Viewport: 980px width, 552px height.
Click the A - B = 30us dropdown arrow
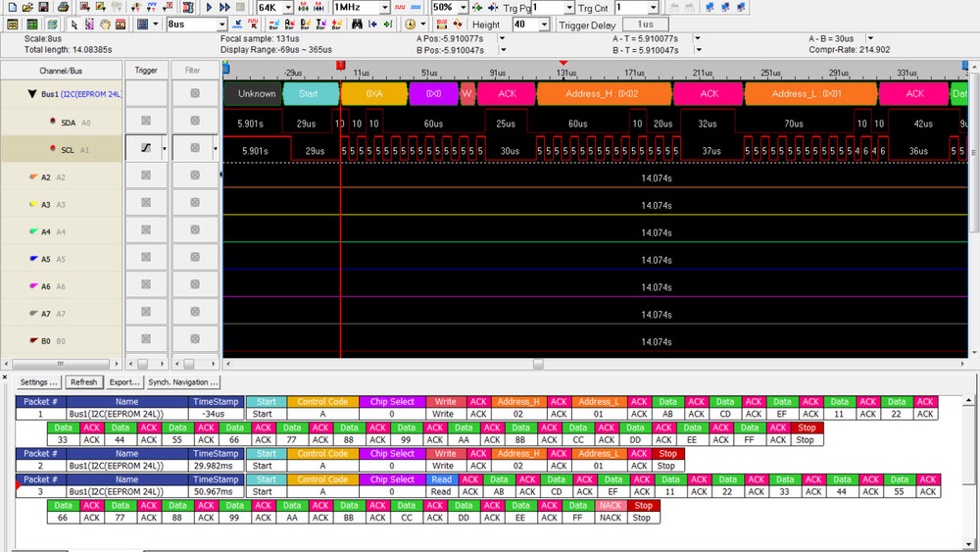(x=870, y=39)
